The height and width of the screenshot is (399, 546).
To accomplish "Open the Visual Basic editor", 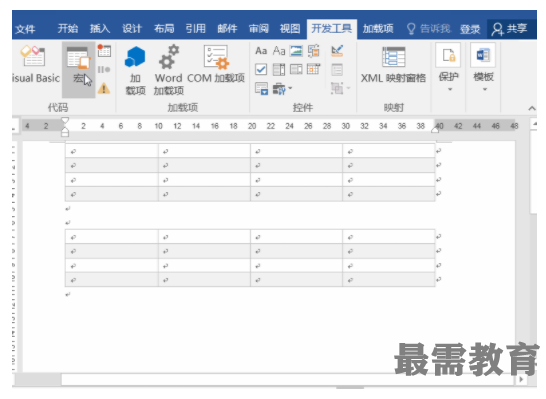I will point(35,65).
